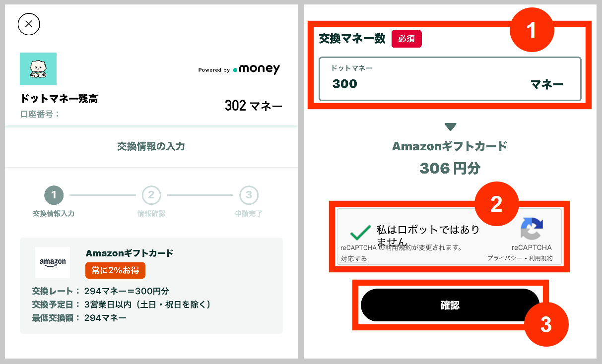Click the red circle marker numbered 3

pyautogui.click(x=546, y=324)
